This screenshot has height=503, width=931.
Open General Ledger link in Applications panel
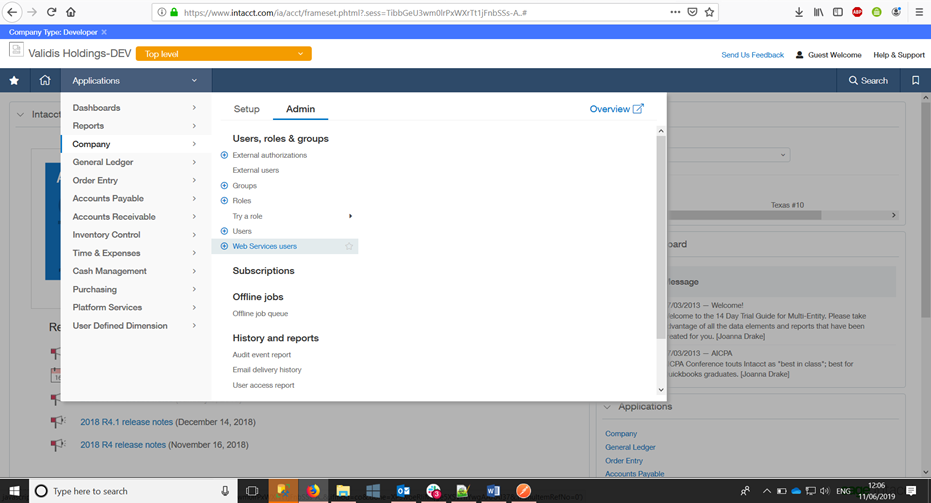[630, 447]
